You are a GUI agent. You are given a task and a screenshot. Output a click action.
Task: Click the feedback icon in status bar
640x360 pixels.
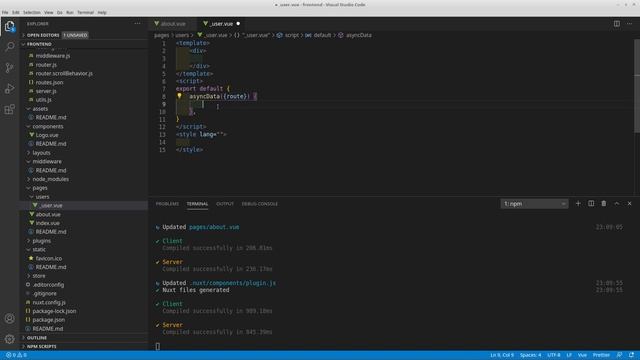pyautogui.click(x=619, y=355)
